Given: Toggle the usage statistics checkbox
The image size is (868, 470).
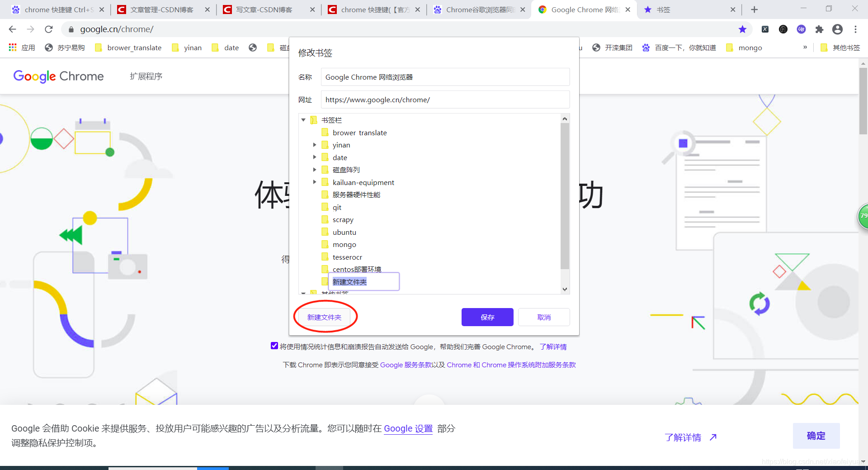Looking at the screenshot, I should pos(274,346).
